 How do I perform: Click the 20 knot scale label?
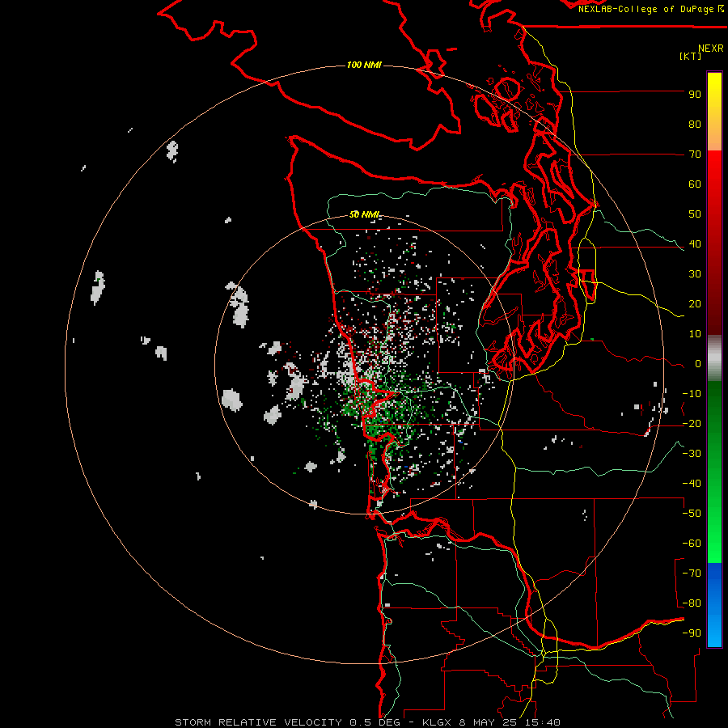point(695,304)
